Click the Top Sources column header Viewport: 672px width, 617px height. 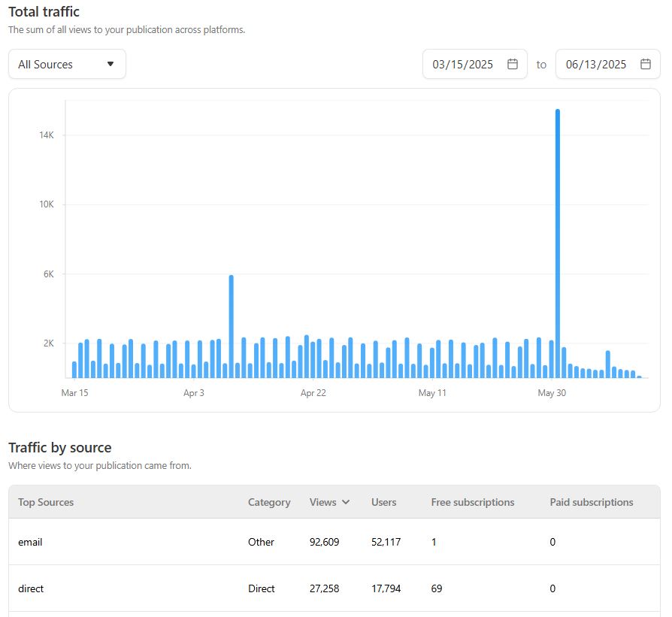(x=46, y=503)
